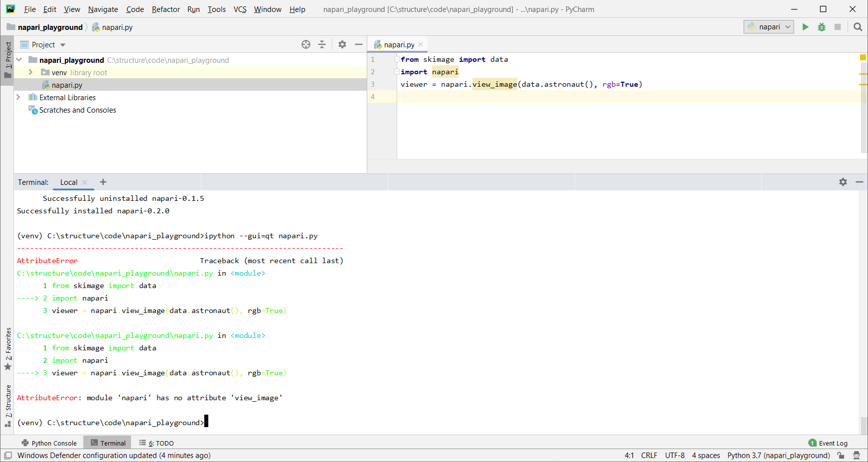Expand the venv library root folder
The width and height of the screenshot is (868, 462).
(x=31, y=72)
